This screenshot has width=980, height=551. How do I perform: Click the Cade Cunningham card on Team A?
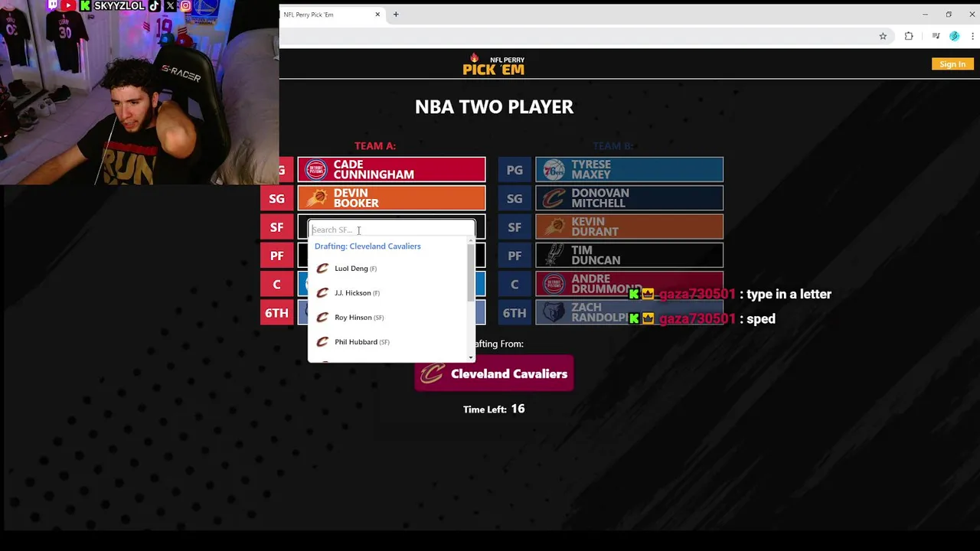point(391,170)
